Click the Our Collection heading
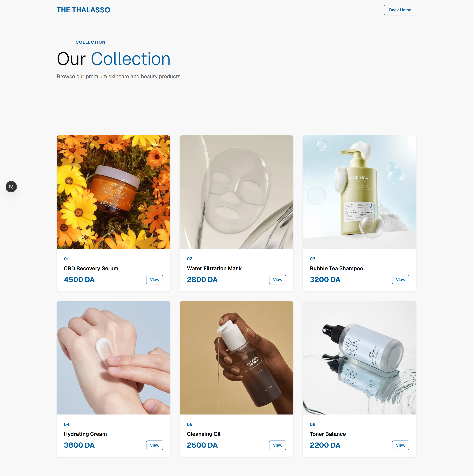Image resolution: width=473 pixels, height=476 pixels. 114,59
